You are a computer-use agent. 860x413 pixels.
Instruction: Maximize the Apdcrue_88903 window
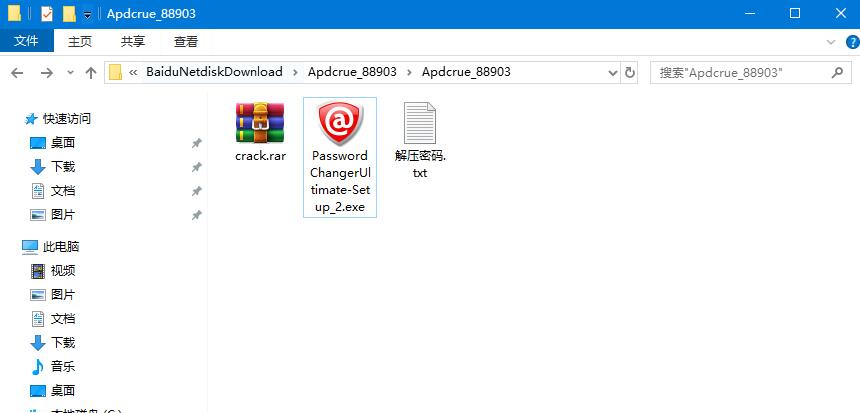pos(795,14)
